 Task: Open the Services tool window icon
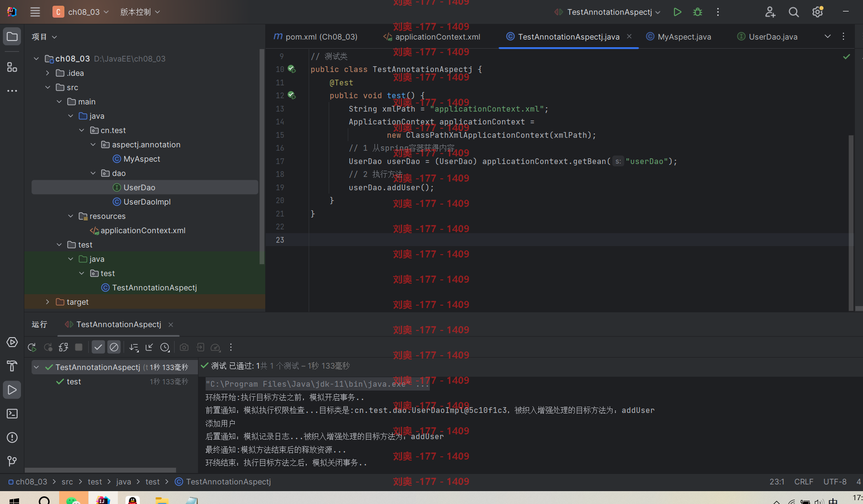coord(12,342)
